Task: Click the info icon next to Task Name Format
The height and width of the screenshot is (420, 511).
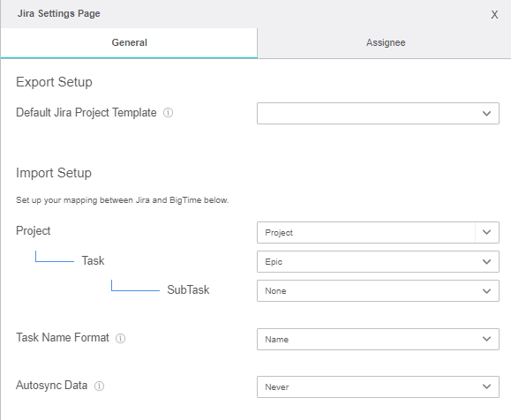Action: 120,339
